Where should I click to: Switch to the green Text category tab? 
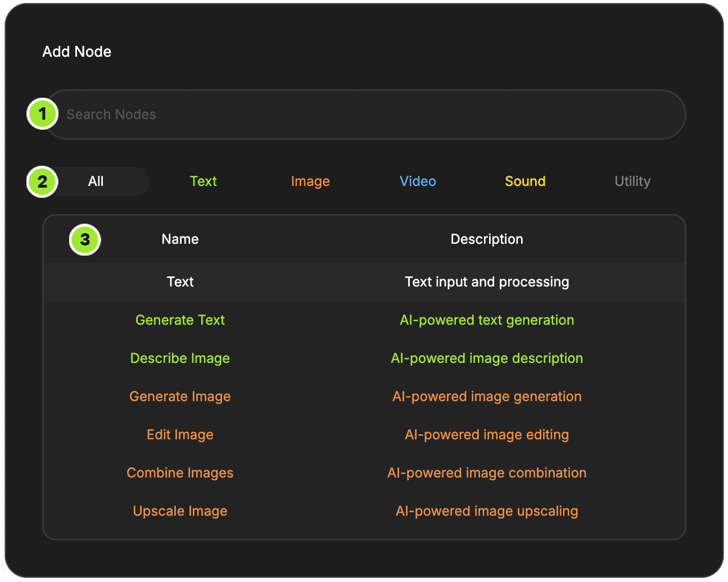click(x=203, y=181)
